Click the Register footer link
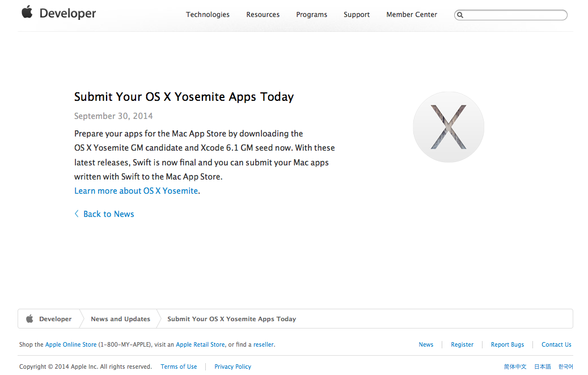 (462, 344)
